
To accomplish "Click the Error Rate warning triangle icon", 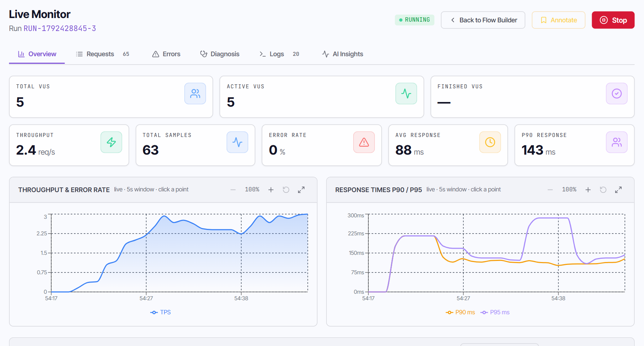I will click(x=364, y=142).
